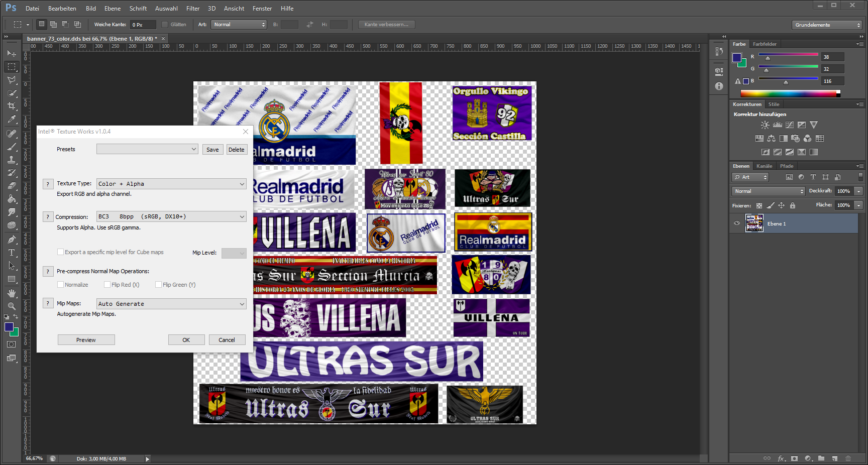Open the Presets dropdown
The width and height of the screenshot is (868, 465).
(147, 149)
